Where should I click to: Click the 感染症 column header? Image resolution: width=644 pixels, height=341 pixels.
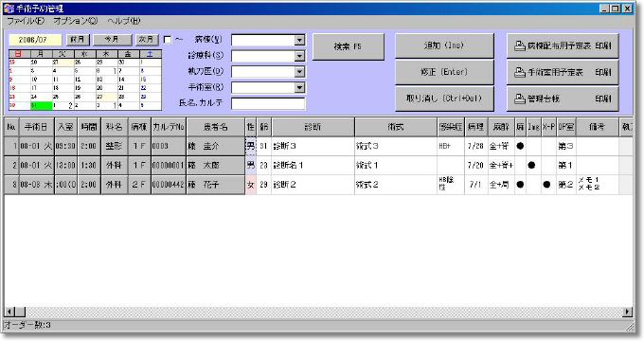pyautogui.click(x=451, y=127)
